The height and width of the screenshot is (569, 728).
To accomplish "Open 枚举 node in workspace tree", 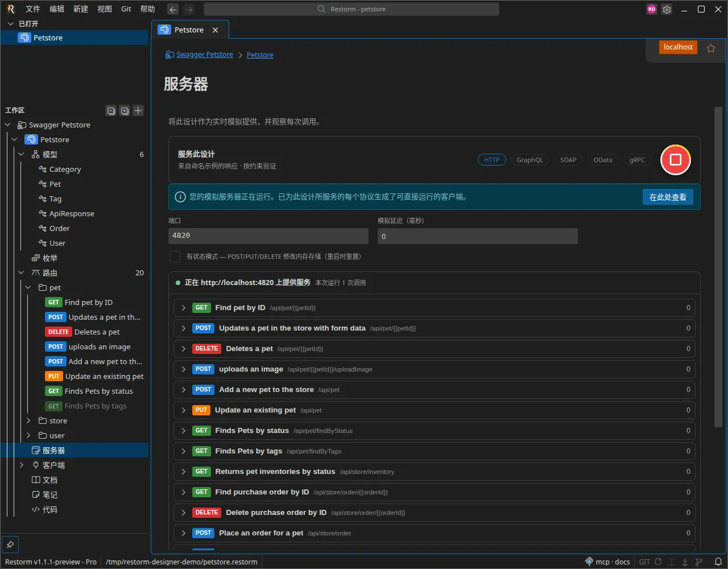I will click(75, 258).
